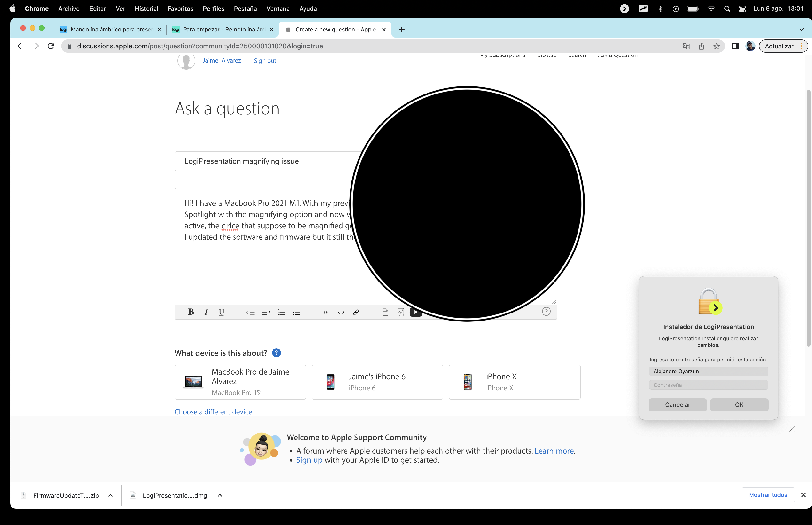Insert a bulleted list
The image size is (812, 525).
point(297,312)
